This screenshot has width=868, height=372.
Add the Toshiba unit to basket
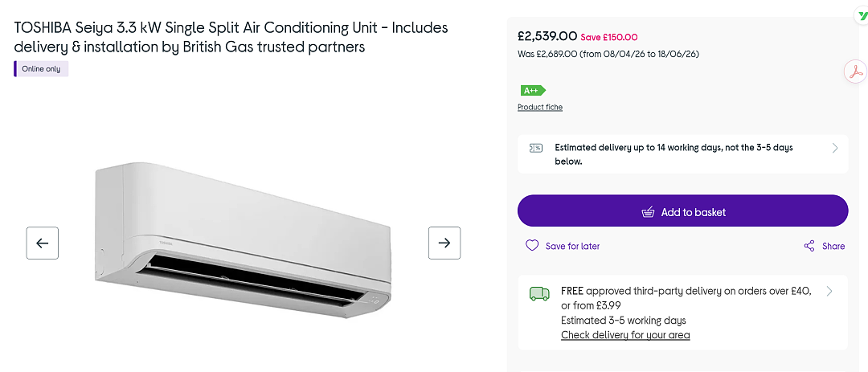click(x=682, y=211)
